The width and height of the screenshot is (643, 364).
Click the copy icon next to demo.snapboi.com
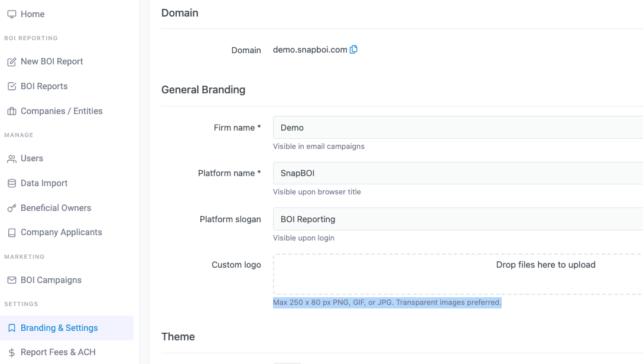click(353, 50)
